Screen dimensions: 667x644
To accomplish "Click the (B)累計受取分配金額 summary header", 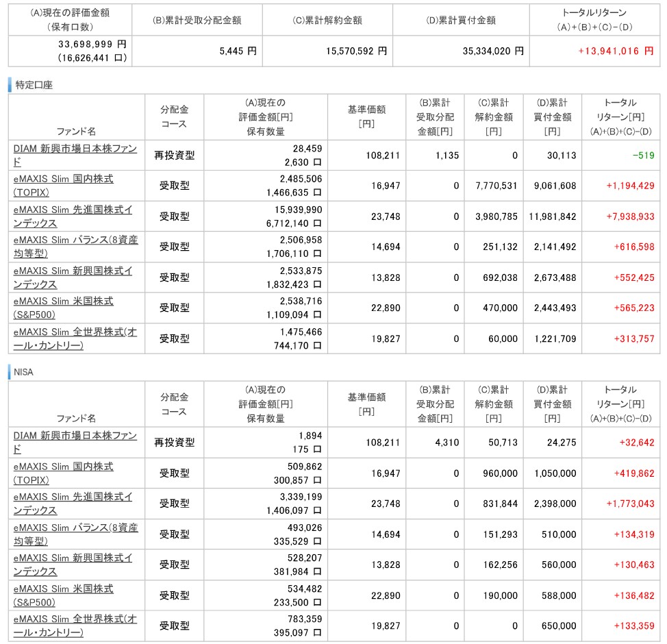I will (197, 20).
